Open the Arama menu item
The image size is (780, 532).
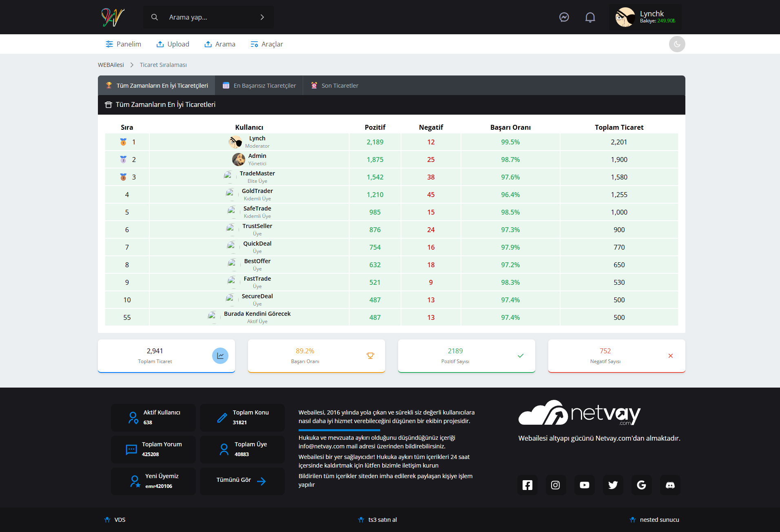coord(220,44)
